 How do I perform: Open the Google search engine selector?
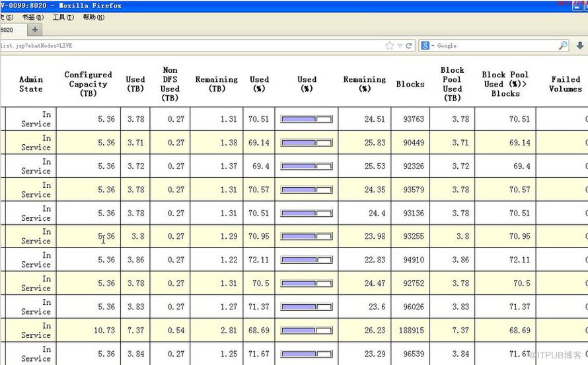point(427,46)
